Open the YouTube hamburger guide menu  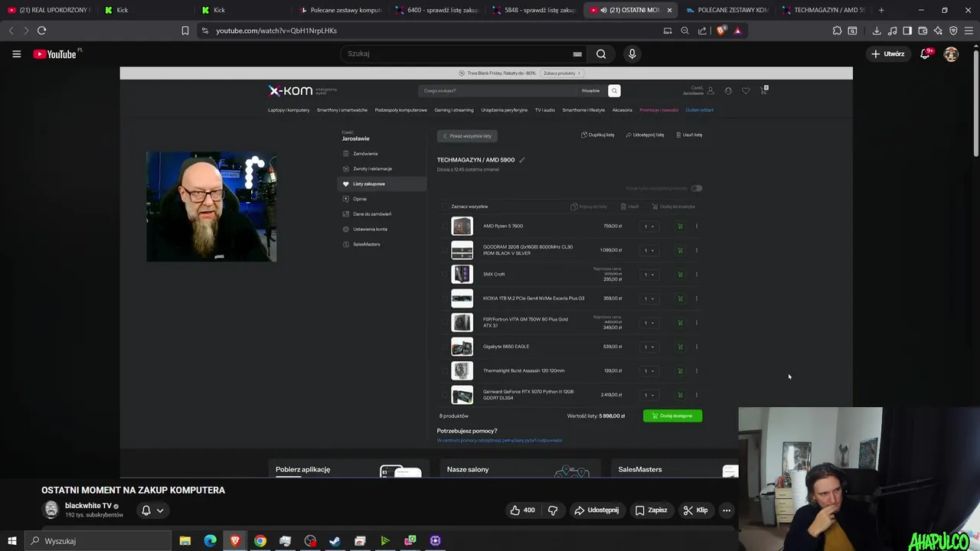pyautogui.click(x=16, y=54)
